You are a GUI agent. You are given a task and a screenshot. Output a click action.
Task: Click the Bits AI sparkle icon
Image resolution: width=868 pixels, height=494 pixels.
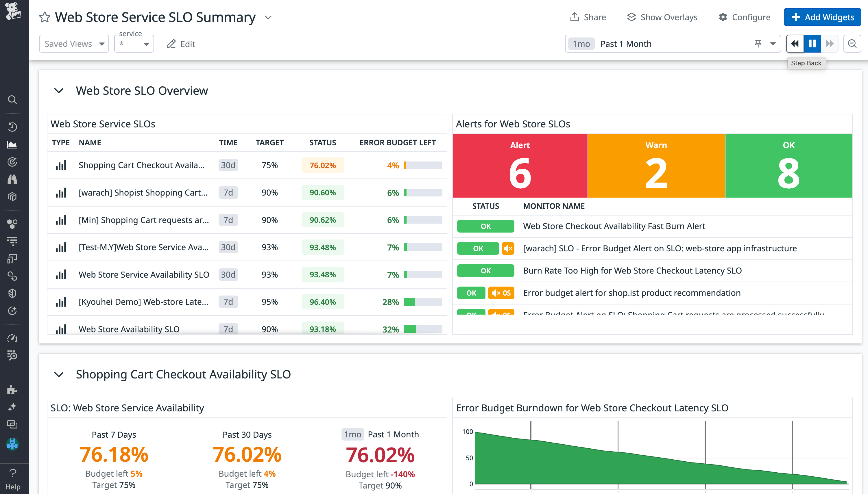tap(12, 407)
